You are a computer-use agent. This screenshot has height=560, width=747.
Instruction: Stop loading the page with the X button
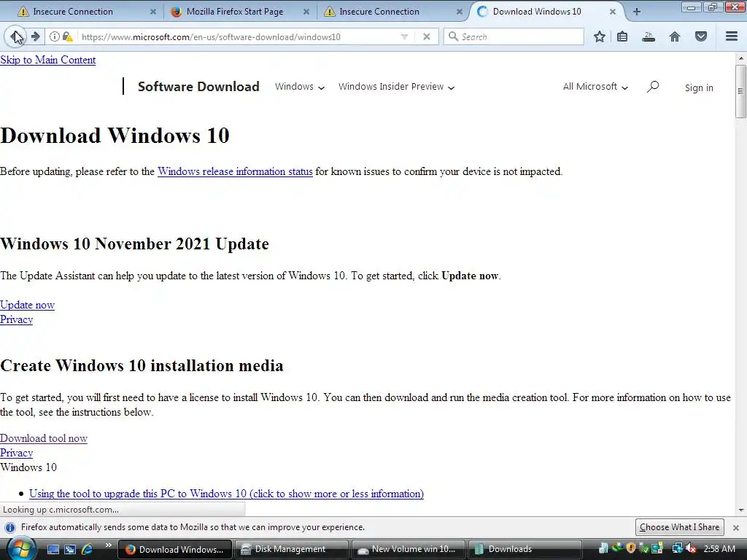point(426,36)
